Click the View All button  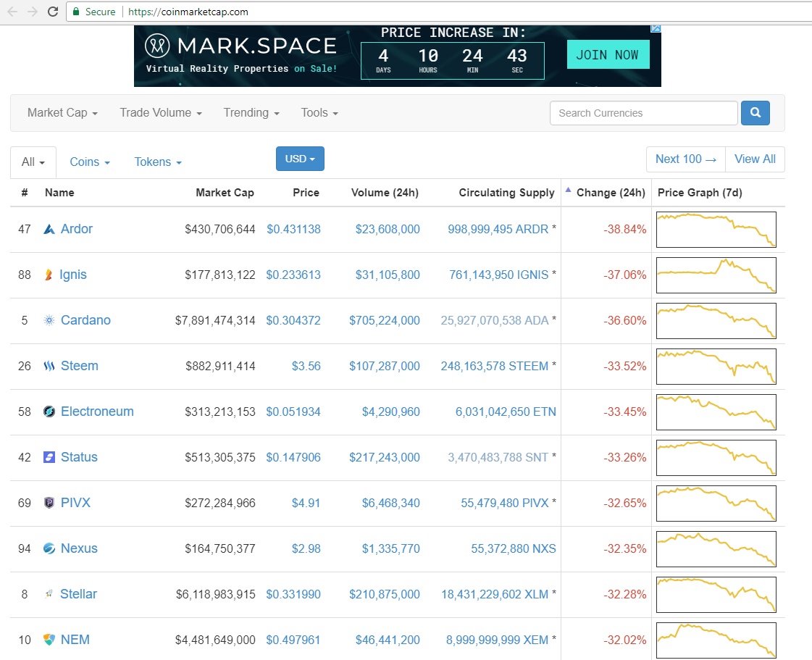[755, 159]
